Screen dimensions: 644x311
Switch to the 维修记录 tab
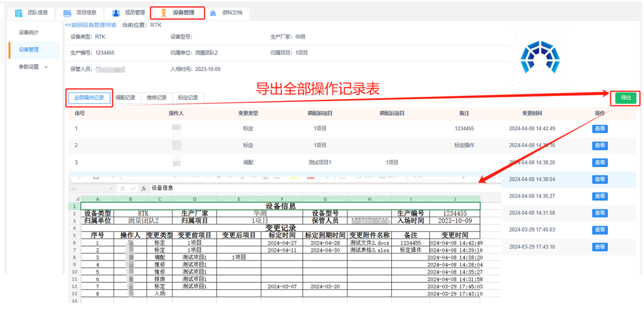tap(156, 98)
